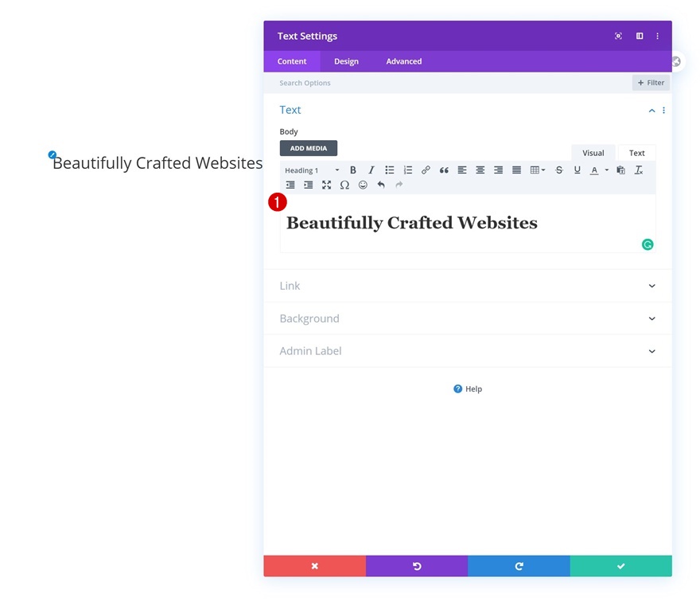Open the table insert dropdown
This screenshot has height=605, width=700.
coord(538,170)
